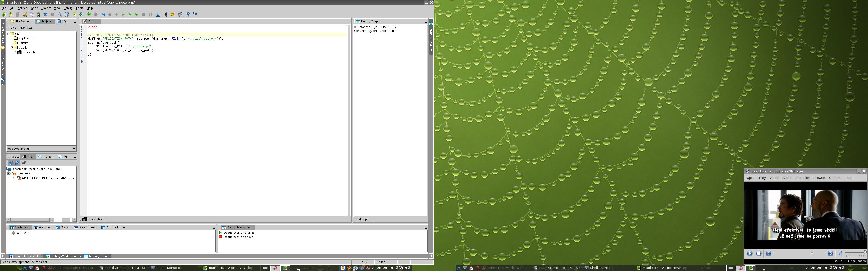The image size is (868, 271).
Task: Switch to the Breakpoints tab
Action: [85, 228]
